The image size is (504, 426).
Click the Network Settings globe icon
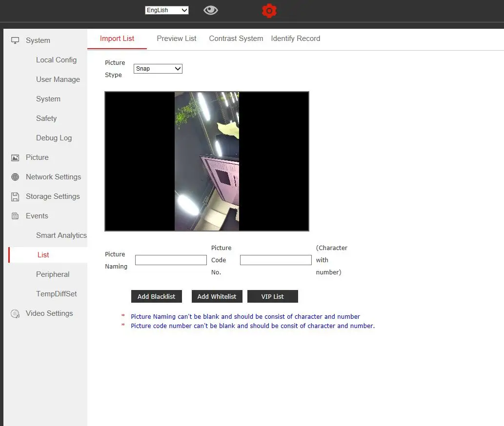[15, 177]
